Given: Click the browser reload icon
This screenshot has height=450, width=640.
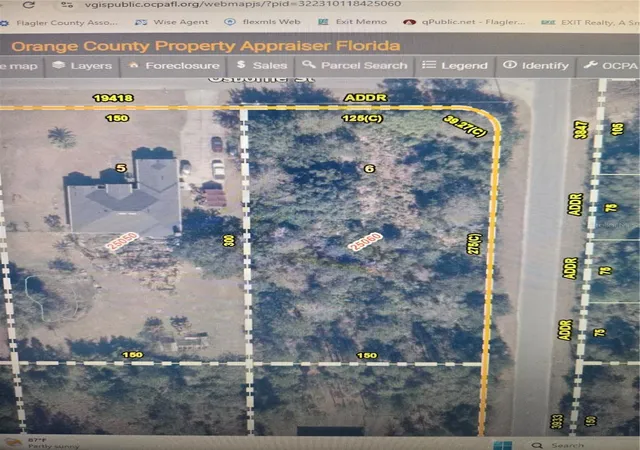Looking at the screenshot, I should pos(29,4).
